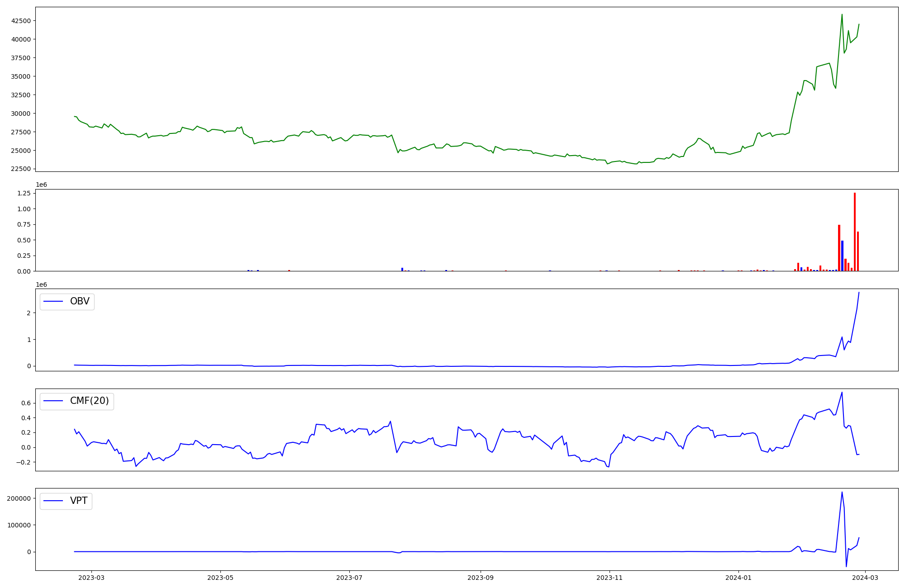Click the tall blue volume bar near 0.50
This screenshot has height=588, width=905.
pos(842,256)
